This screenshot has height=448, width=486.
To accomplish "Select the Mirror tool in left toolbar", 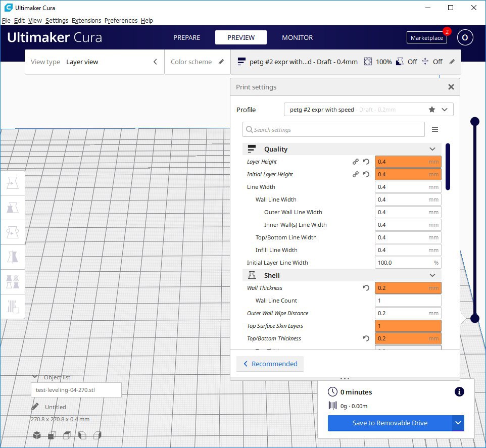I will coord(13,257).
